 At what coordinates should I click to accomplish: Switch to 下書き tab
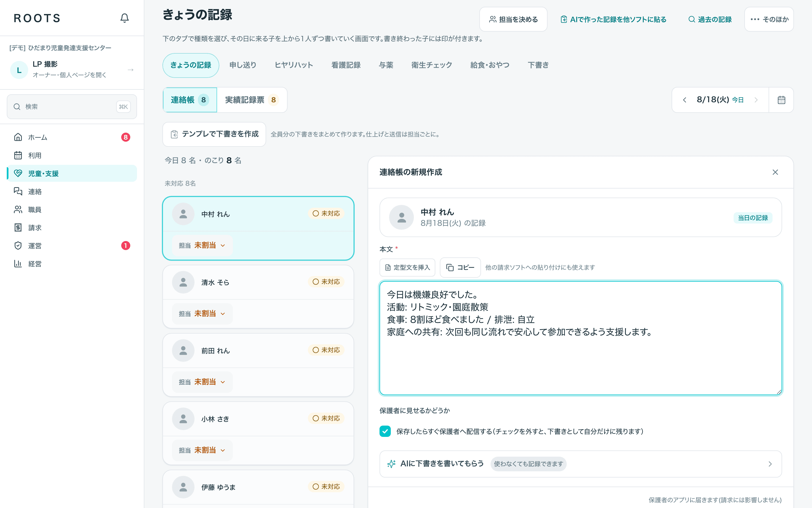click(x=538, y=65)
